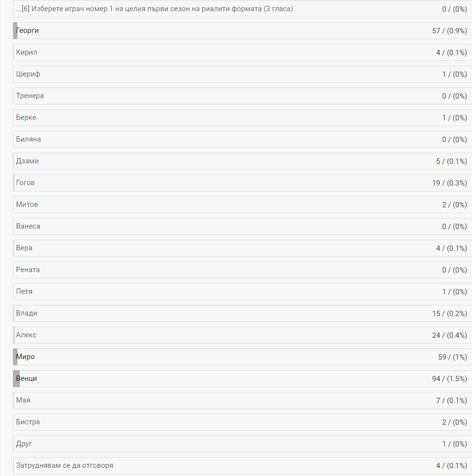This screenshot has width=472, height=476.
Task: Select the Дзами result row
Action: tap(242, 161)
